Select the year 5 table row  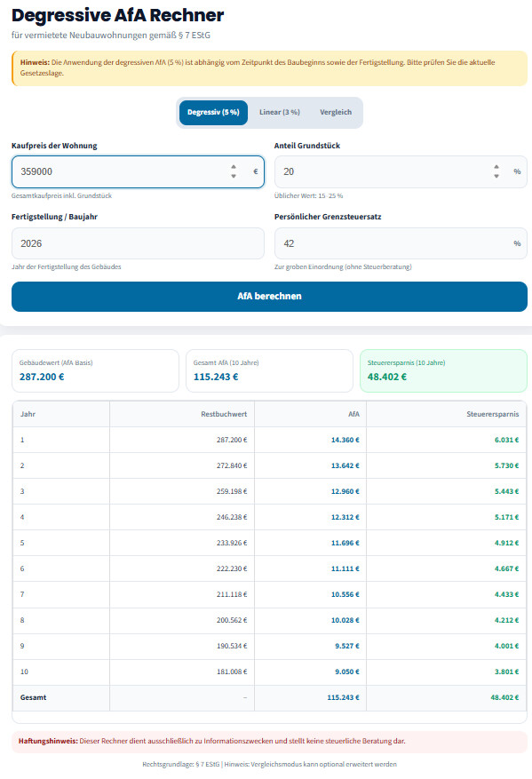(x=269, y=543)
